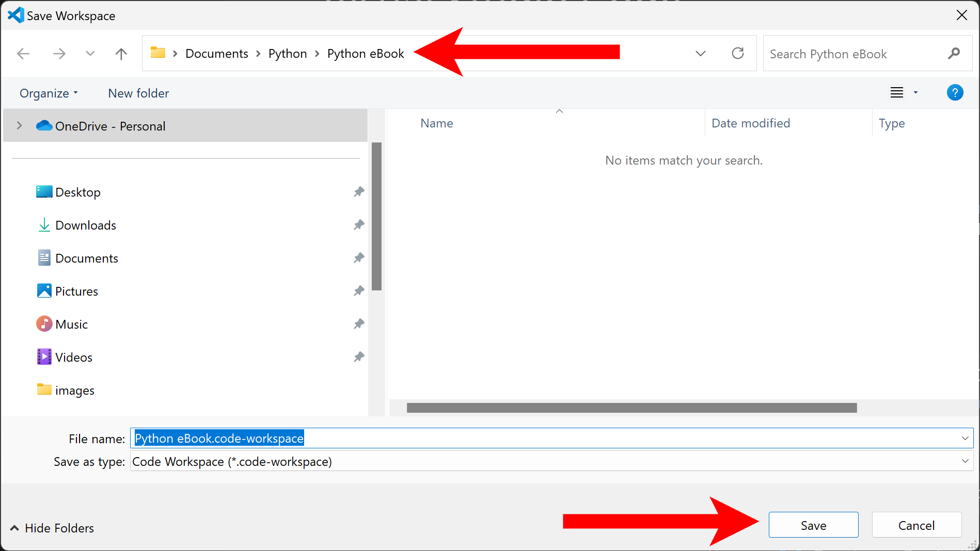
Task: Expand the OneDrive - Personal tree node
Action: point(19,125)
